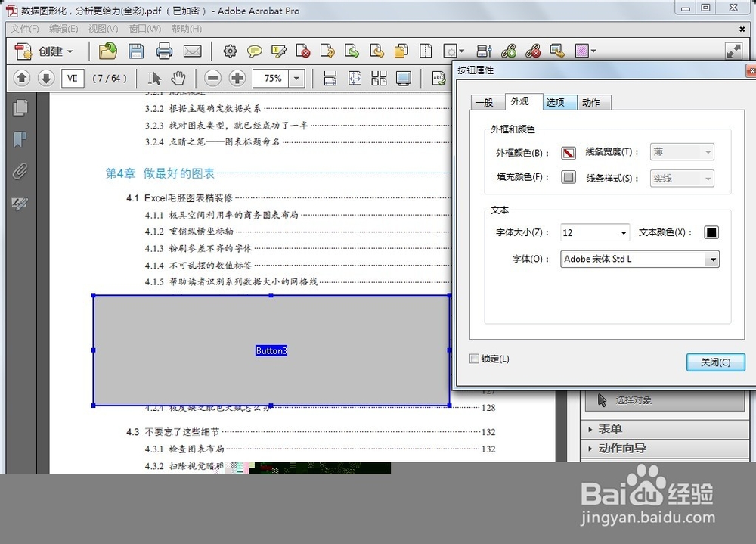Send file by email envelope icon
The height and width of the screenshot is (544, 756).
192,51
